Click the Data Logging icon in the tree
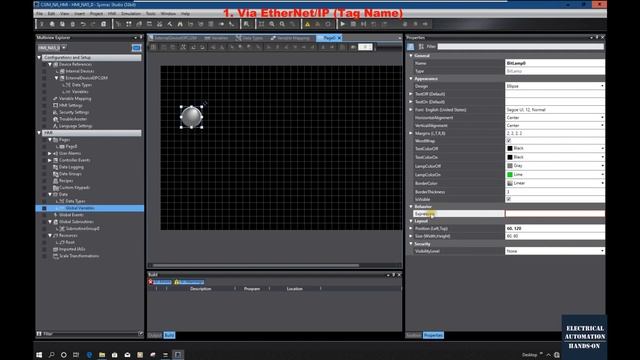Screen dimensions: 640x360 point(55,167)
